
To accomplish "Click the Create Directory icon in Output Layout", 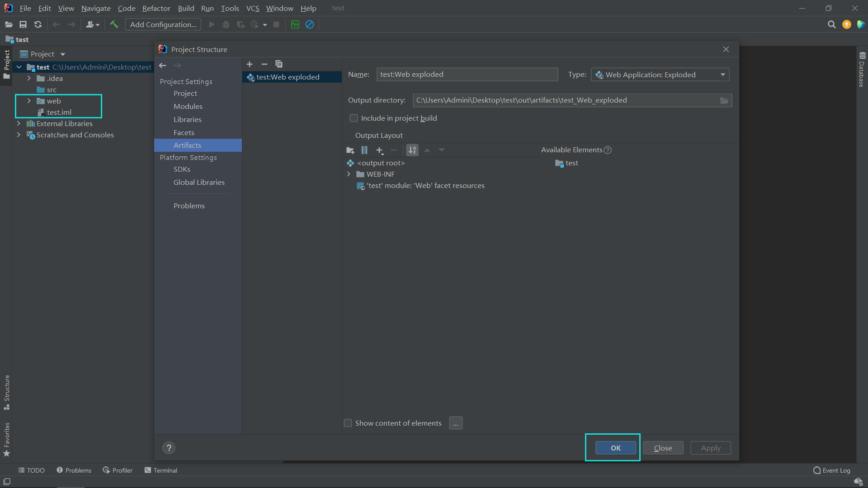I will click(x=350, y=150).
